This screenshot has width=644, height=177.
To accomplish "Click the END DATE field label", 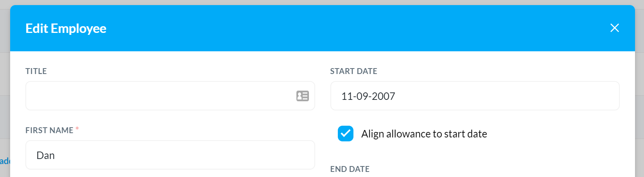I will point(350,169).
